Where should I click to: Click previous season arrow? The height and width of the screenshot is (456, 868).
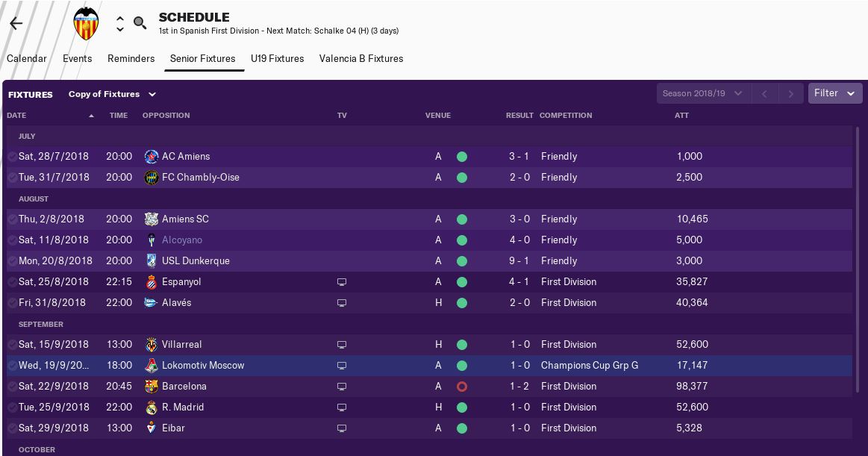pyautogui.click(x=764, y=94)
